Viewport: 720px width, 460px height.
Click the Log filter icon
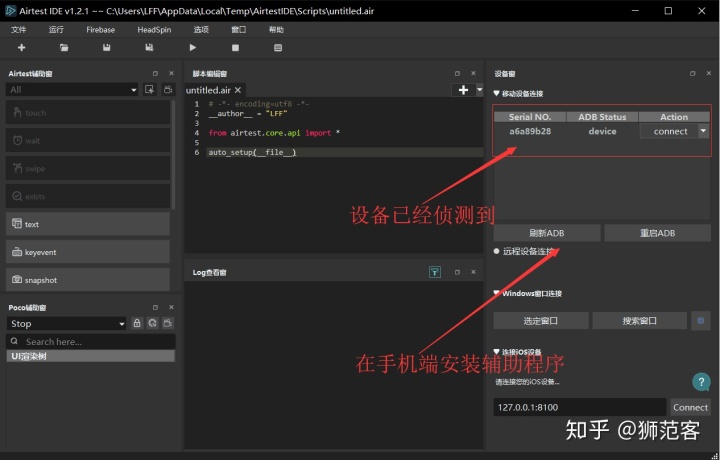coord(434,272)
